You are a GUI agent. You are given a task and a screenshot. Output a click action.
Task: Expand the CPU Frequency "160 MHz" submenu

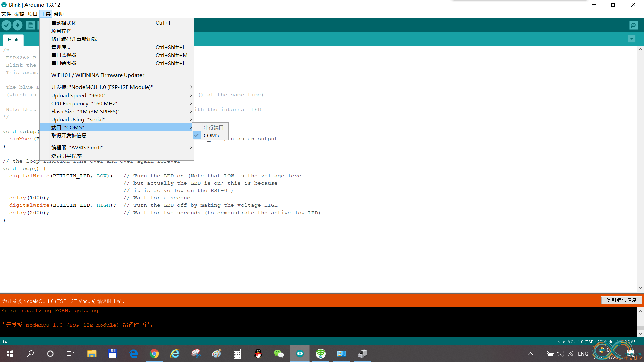click(x=116, y=103)
